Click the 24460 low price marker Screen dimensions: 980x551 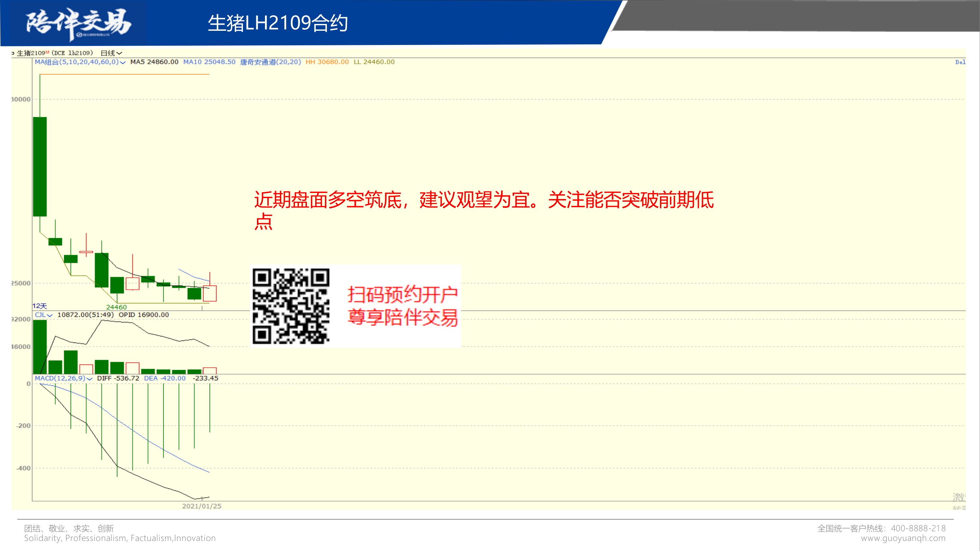[x=116, y=307]
